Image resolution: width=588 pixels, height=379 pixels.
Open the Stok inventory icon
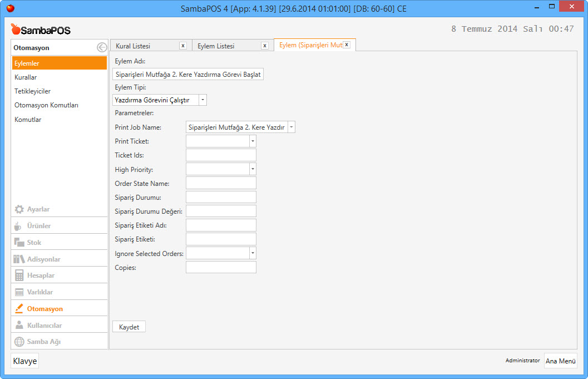(x=19, y=243)
